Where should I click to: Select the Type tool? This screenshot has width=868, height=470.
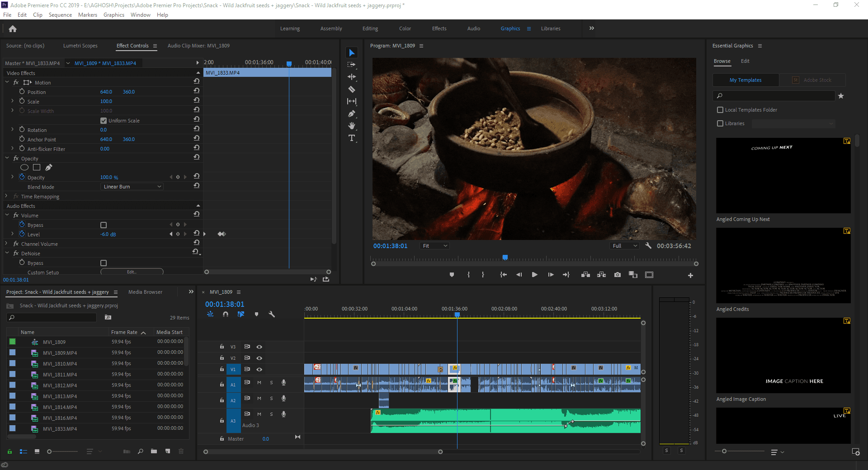[x=352, y=138]
